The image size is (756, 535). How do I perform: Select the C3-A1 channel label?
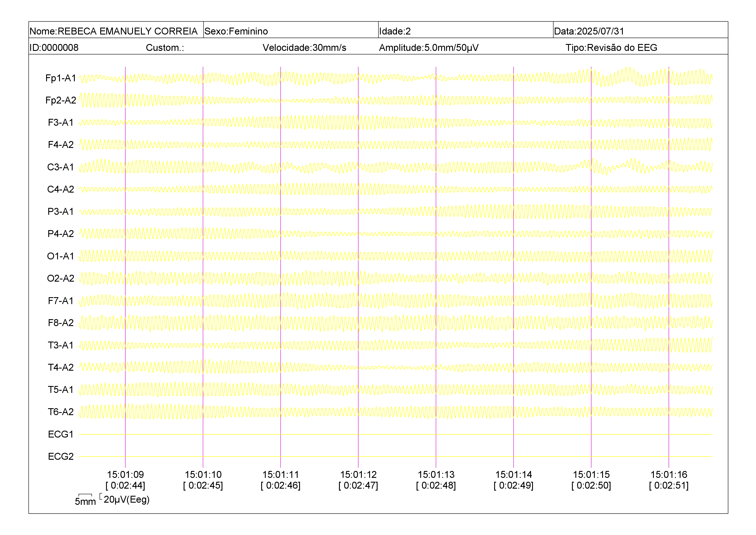click(61, 167)
